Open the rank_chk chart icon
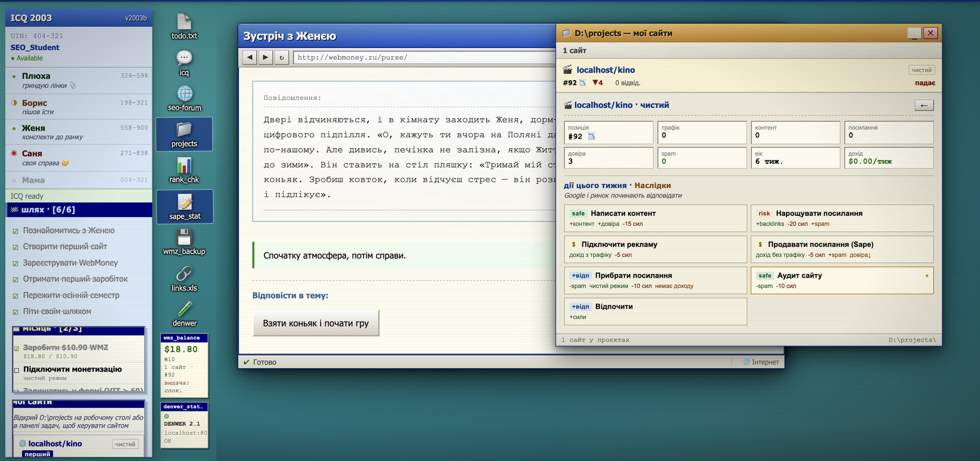 tap(184, 171)
